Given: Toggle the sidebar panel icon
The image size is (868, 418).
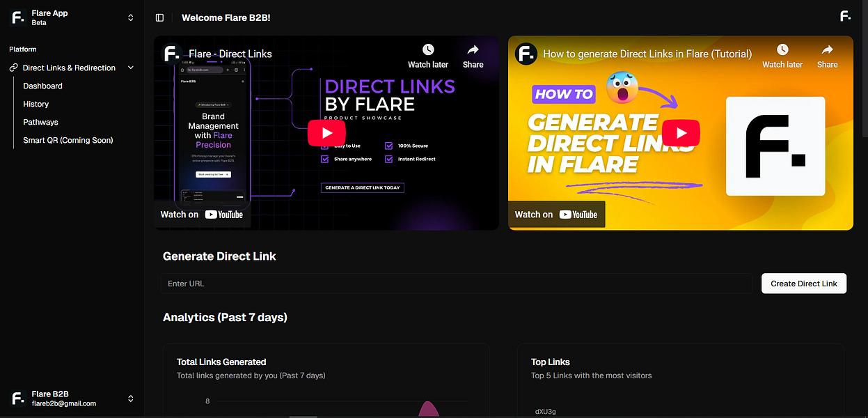Looking at the screenshot, I should (160, 17).
